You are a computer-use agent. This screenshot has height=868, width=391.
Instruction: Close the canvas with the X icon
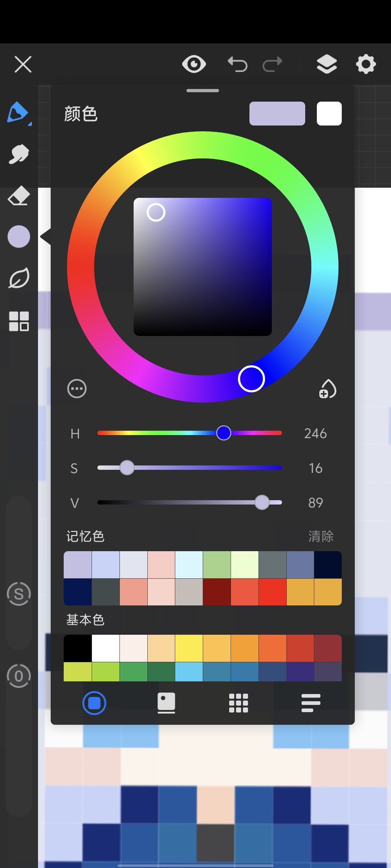click(x=23, y=64)
